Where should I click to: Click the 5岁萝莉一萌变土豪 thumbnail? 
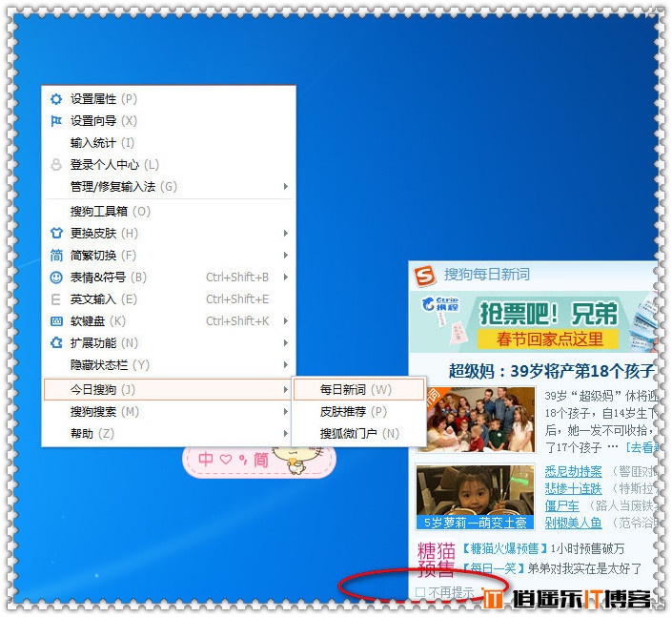pyautogui.click(x=476, y=498)
